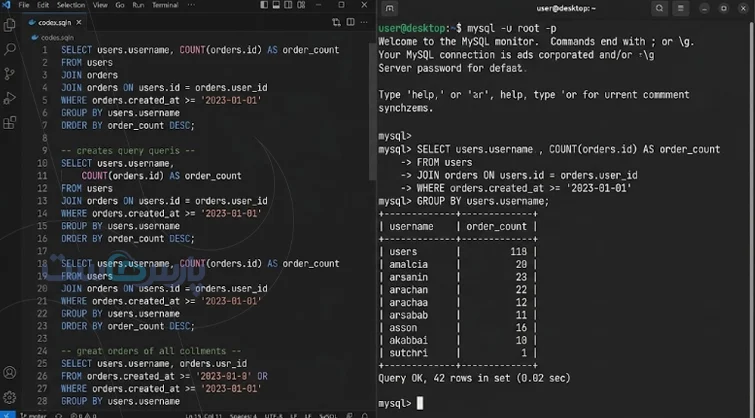The height and width of the screenshot is (418, 755).
Task: Close the codex.sqln editor tab
Action: point(79,23)
